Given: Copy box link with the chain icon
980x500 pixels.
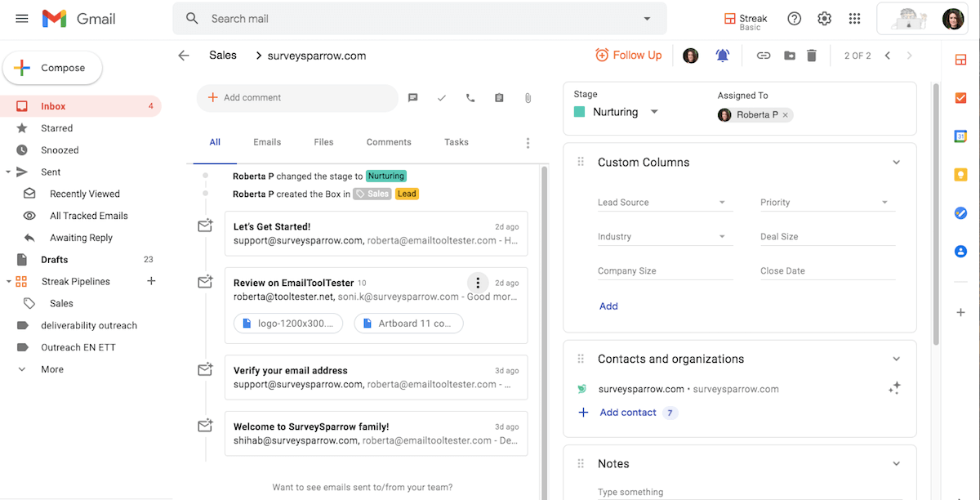Looking at the screenshot, I should coord(764,56).
